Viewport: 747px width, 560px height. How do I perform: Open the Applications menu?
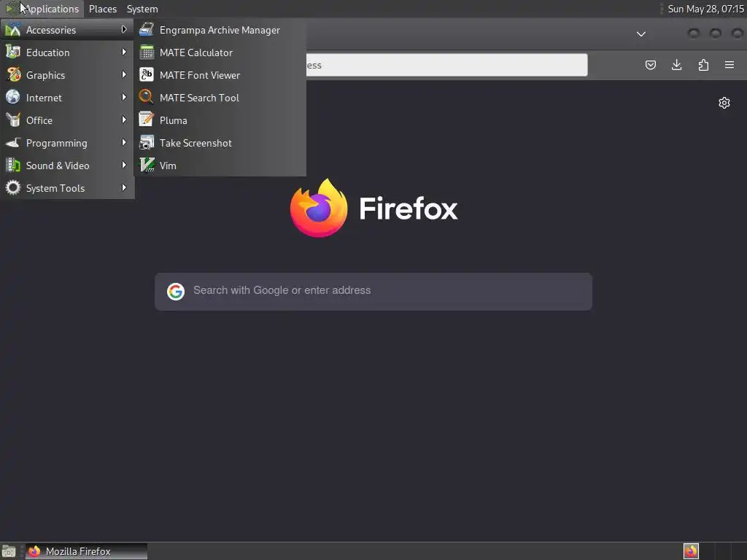pyautogui.click(x=43, y=9)
